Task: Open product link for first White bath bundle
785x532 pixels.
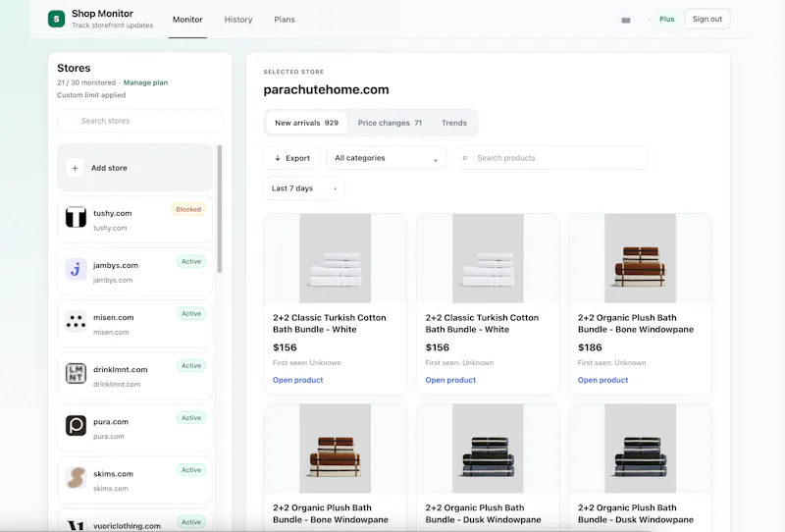Action: point(298,380)
